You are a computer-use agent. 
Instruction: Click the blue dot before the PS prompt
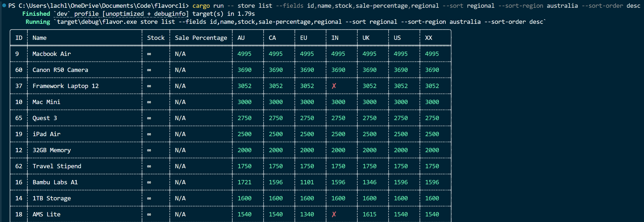coord(4,5)
